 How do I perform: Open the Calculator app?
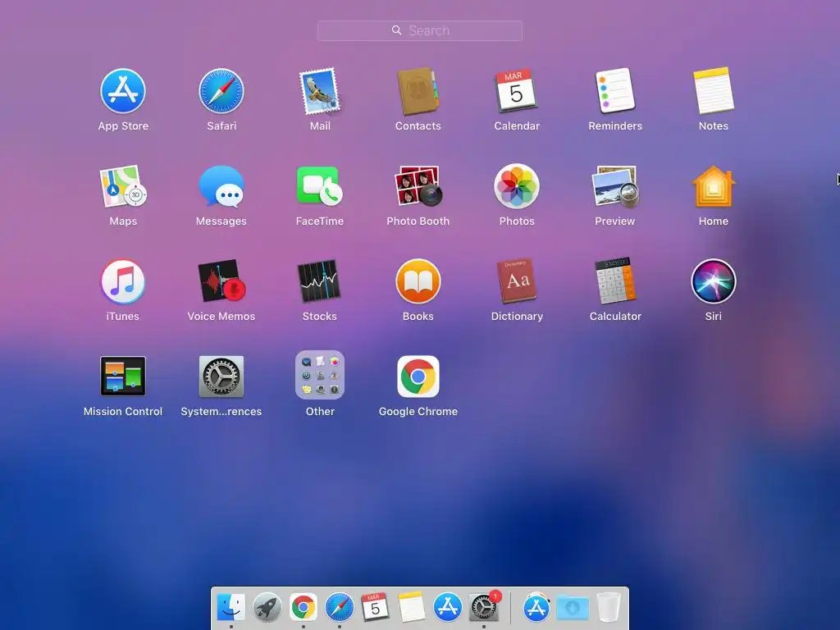(615, 282)
